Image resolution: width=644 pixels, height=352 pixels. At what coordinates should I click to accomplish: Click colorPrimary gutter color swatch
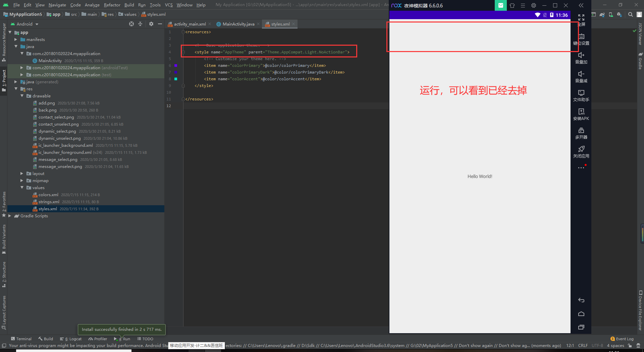click(176, 65)
